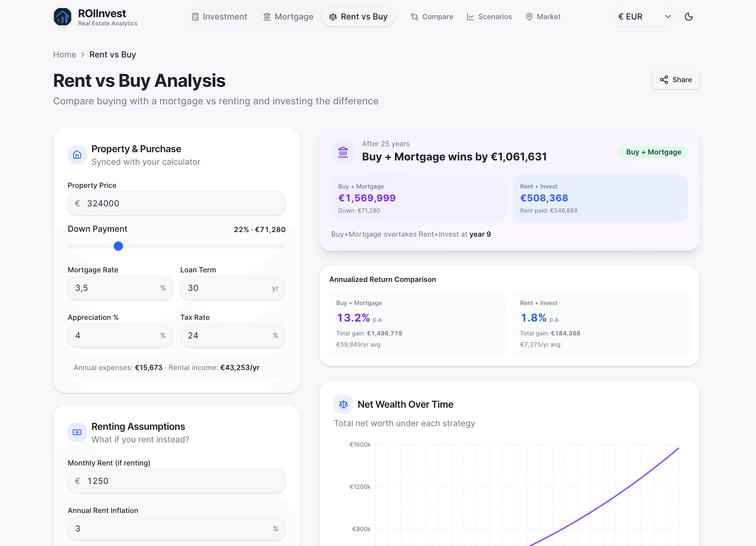Click the €1,569,999 Buy + Mortgage value
This screenshot has width=756, height=546.
367,198
